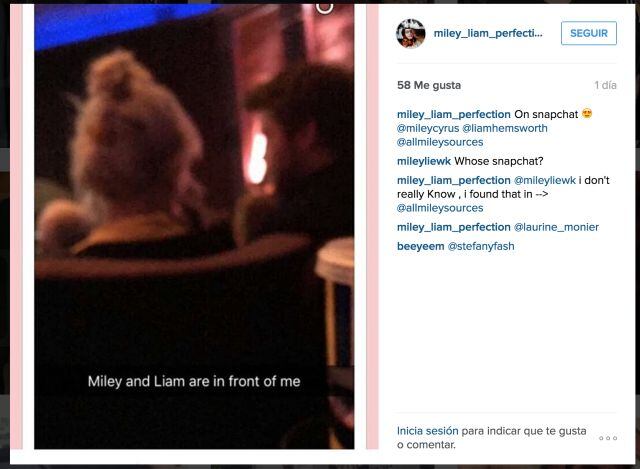Open the miley_liam_perfecti... username in the header
640x469 pixels.
click(x=488, y=33)
